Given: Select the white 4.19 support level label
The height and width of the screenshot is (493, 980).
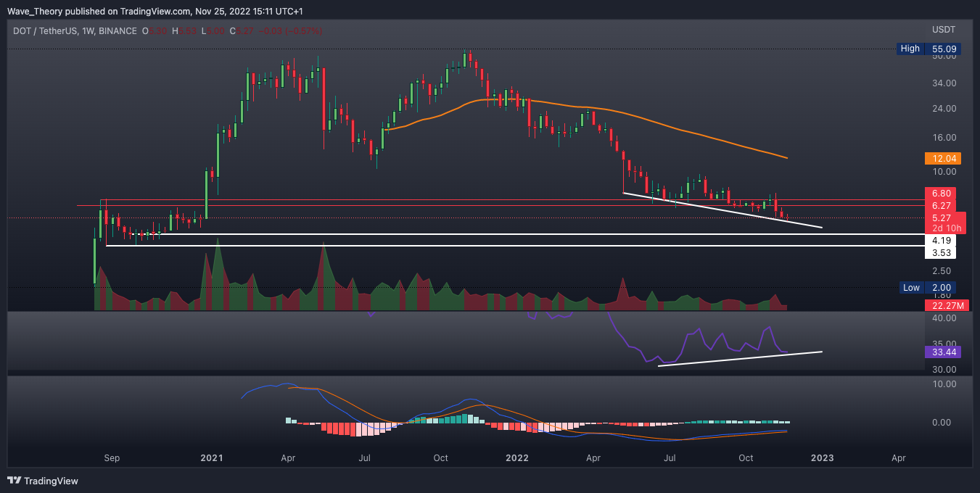Looking at the screenshot, I should tap(940, 240).
